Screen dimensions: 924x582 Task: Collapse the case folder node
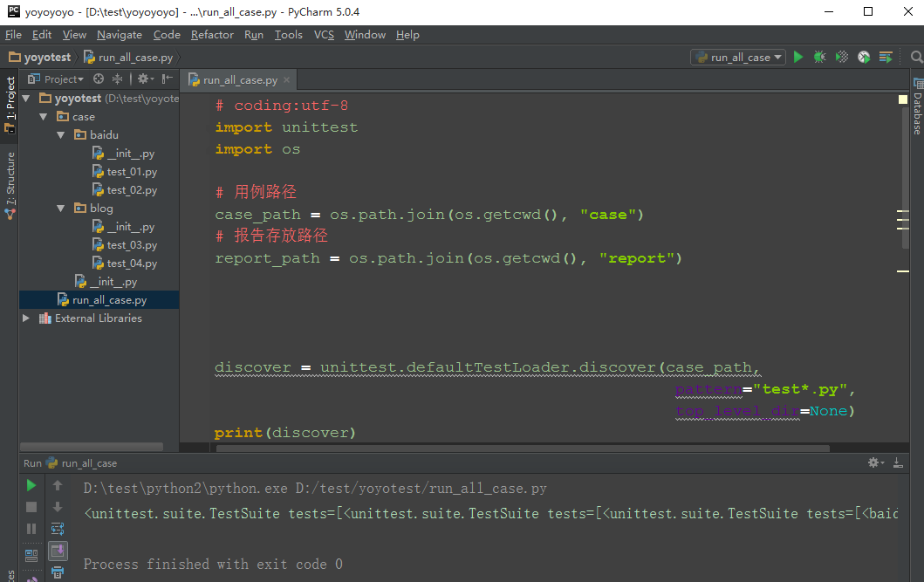point(44,117)
